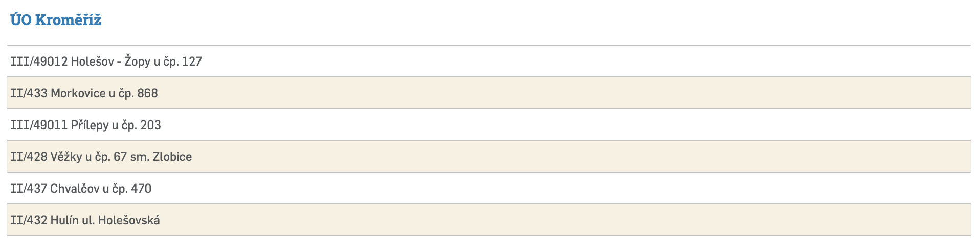Click road number III/49011
Viewport: 980px width, 247px height.
click(x=39, y=125)
